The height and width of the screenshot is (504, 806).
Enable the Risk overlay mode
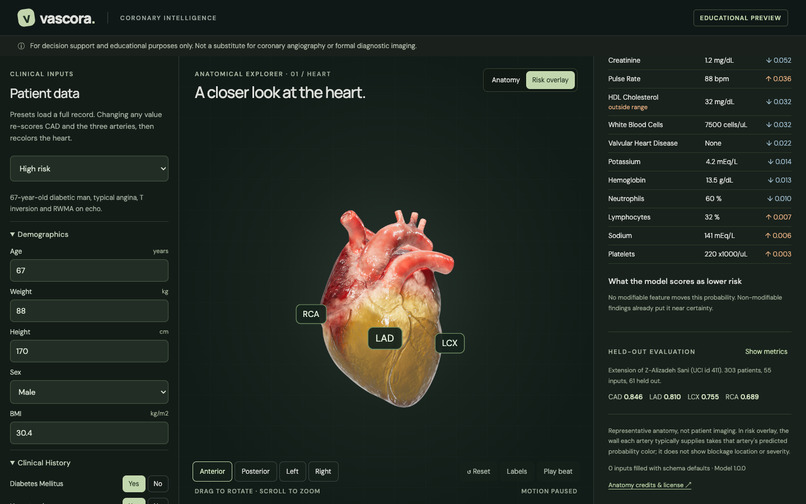550,80
